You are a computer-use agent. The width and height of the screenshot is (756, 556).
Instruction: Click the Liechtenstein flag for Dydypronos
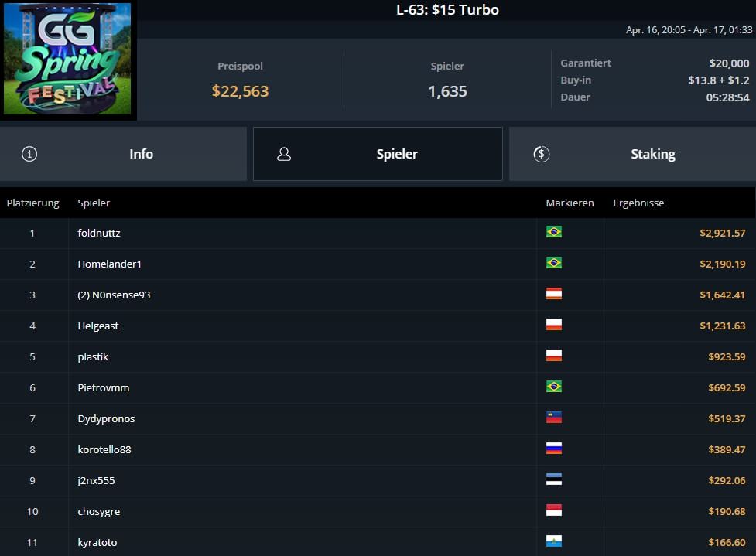pos(554,418)
